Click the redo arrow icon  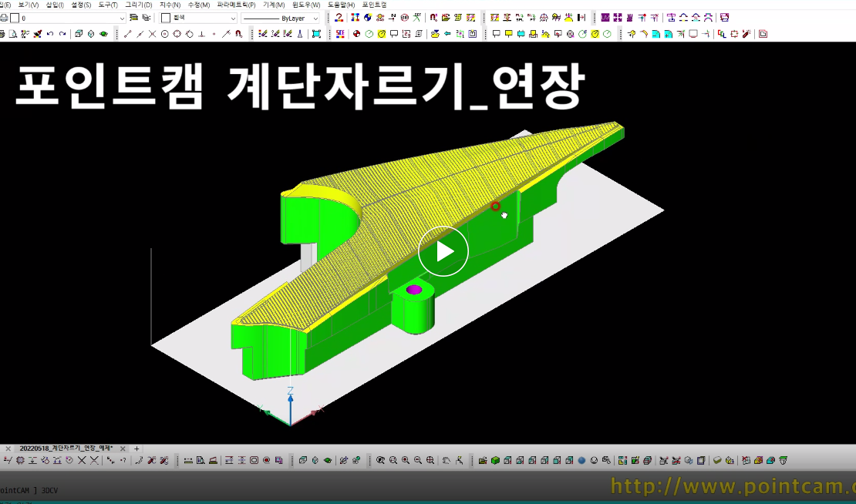62,34
